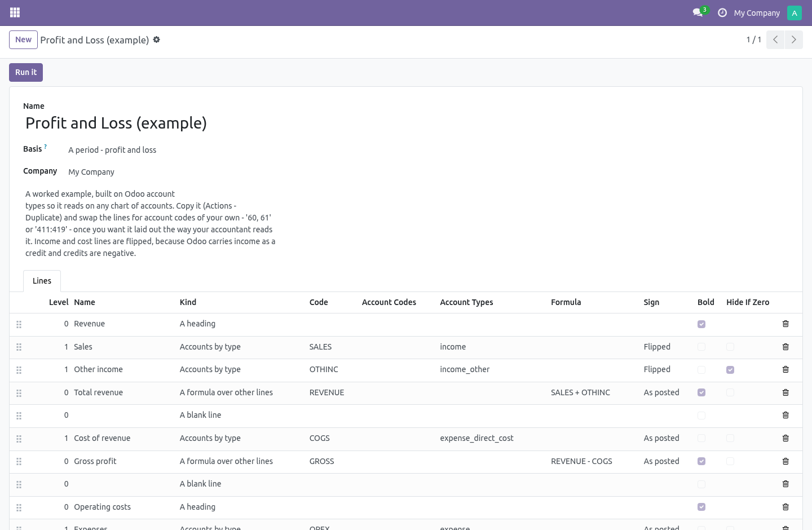The image size is (812, 530).
Task: Open the record actions gear menu
Action: (157, 39)
